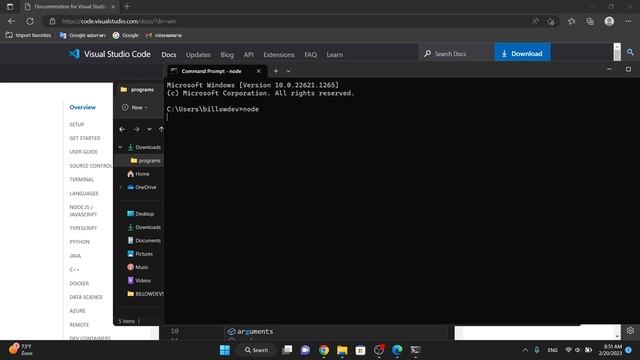Open Desktop in File Explorer sidebar

[x=140, y=213]
